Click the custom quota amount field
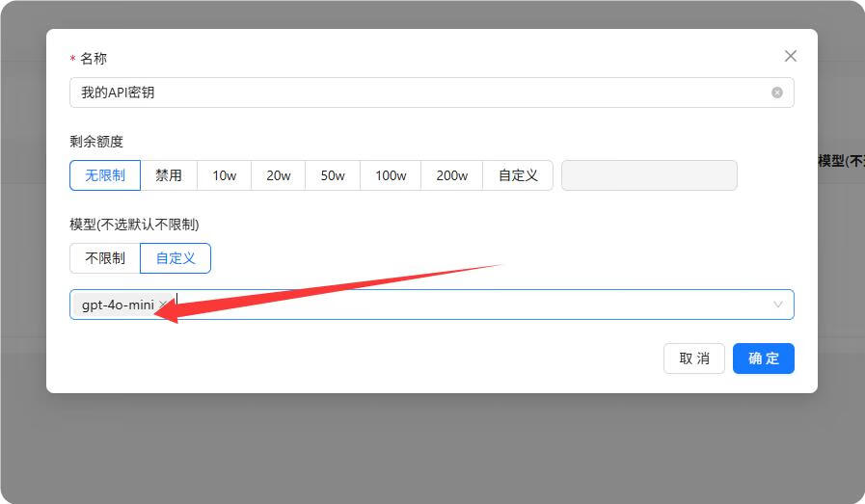This screenshot has height=504, width=865. click(x=649, y=175)
